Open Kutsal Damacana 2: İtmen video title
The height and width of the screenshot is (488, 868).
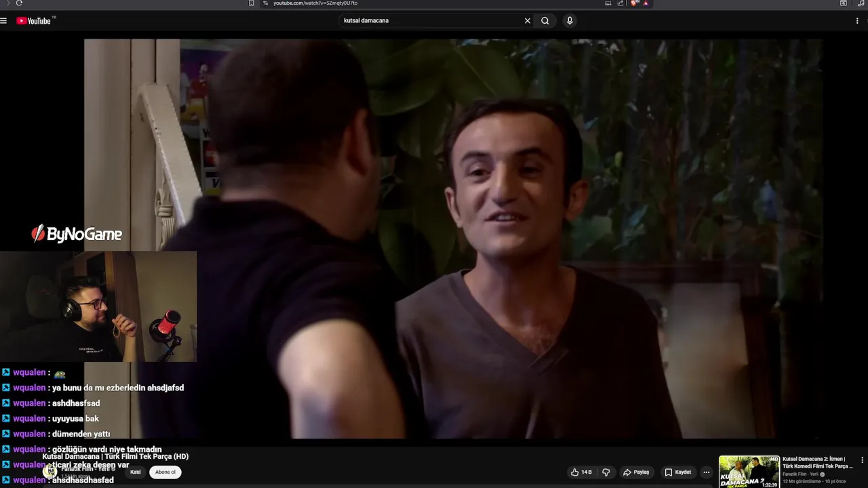[x=818, y=463]
